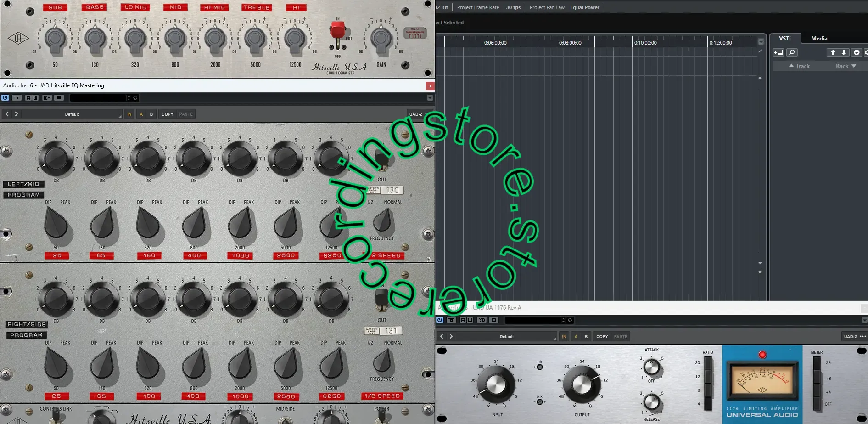Select setting B in Hitsville EQ Mastering

point(151,114)
